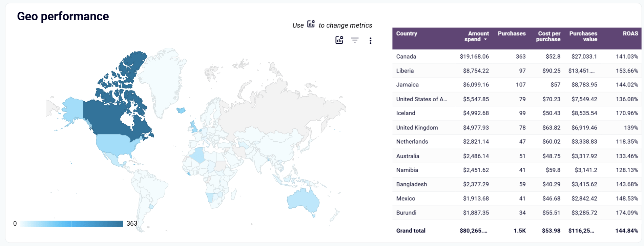Open the filter icon above the map
644x246 pixels.
point(354,40)
